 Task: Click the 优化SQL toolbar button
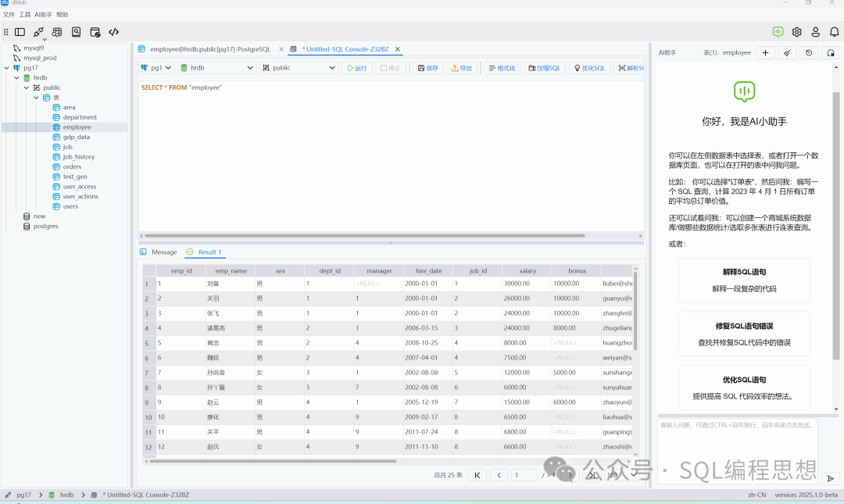click(x=590, y=68)
